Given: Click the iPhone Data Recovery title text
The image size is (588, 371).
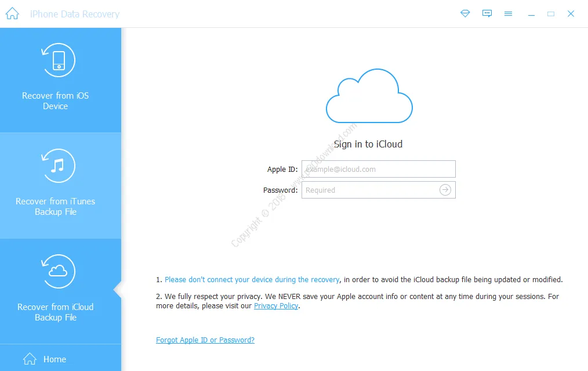Looking at the screenshot, I should (75, 15).
